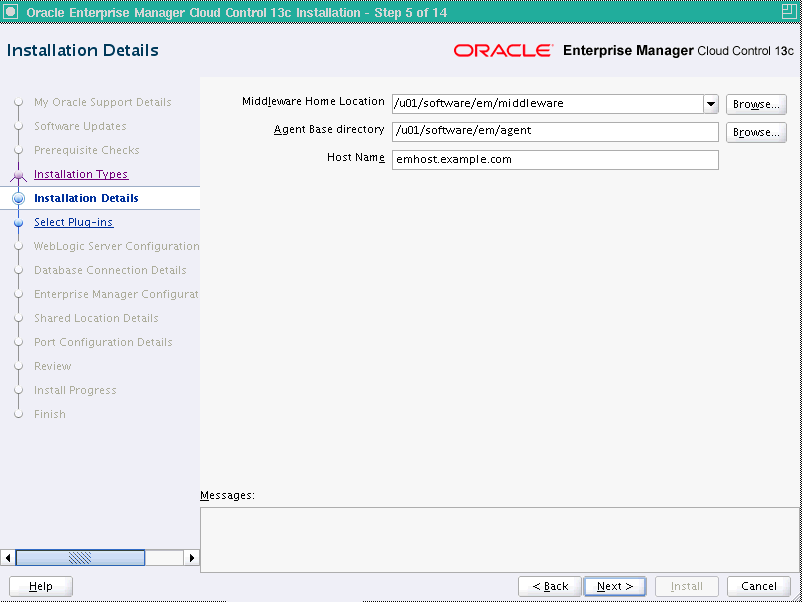802x602 pixels.
Task: Click the Messages text area
Action: (501, 540)
